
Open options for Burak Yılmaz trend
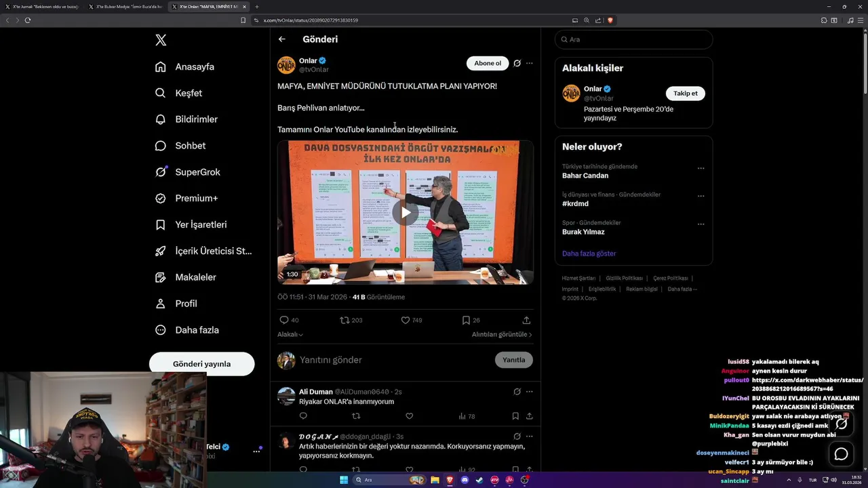701,224
